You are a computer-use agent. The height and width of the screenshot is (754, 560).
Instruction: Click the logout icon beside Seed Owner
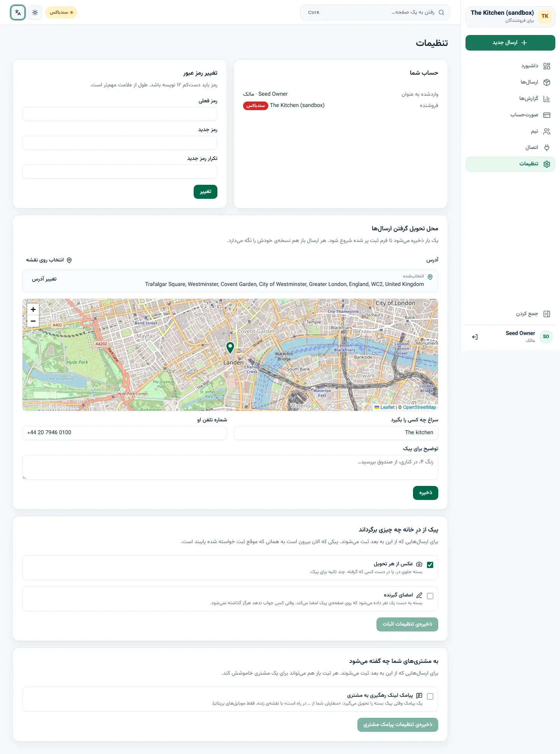(475, 337)
